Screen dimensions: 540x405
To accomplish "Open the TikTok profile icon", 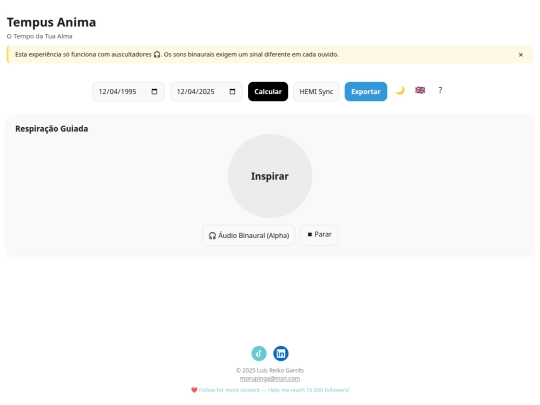I will (x=259, y=353).
